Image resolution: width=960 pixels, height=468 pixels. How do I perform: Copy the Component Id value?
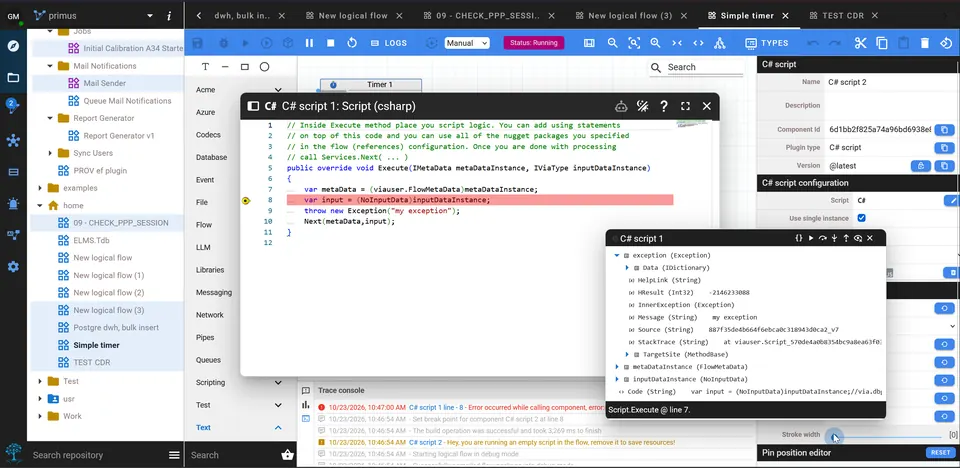pyautogui.click(x=945, y=130)
